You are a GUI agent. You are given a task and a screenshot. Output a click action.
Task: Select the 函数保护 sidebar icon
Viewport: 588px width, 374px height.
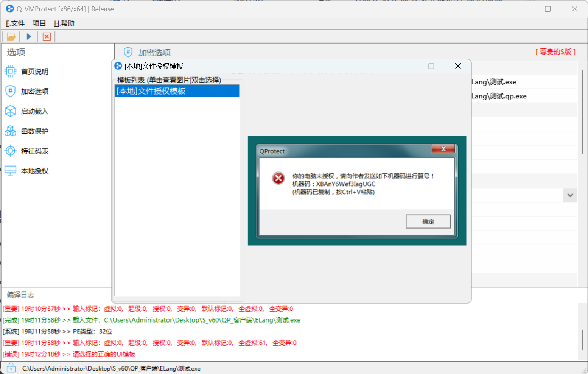tap(10, 131)
